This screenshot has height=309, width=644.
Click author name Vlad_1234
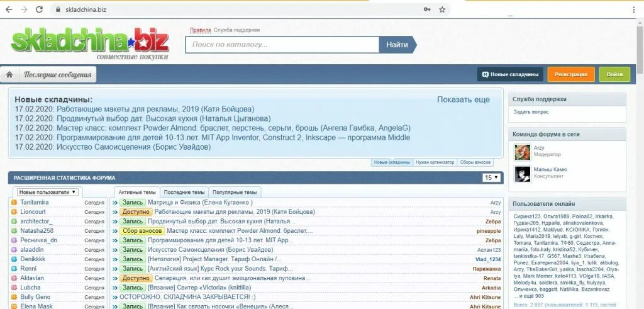[x=488, y=259]
